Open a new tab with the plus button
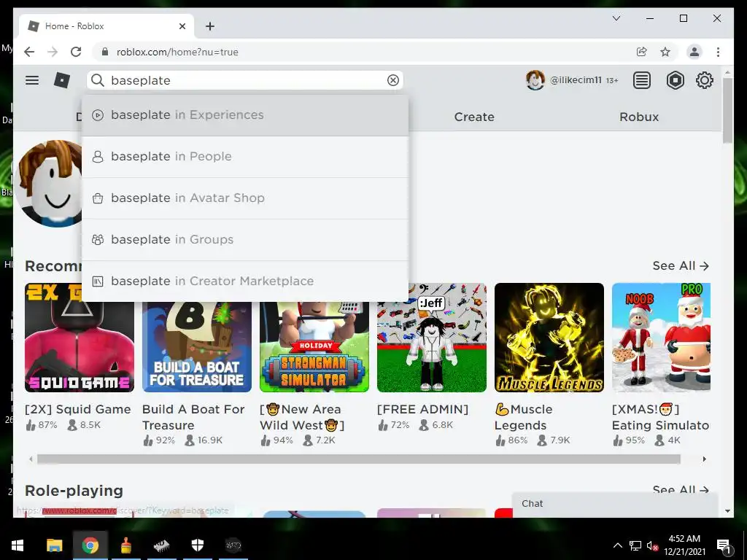The height and width of the screenshot is (560, 747). (x=210, y=26)
